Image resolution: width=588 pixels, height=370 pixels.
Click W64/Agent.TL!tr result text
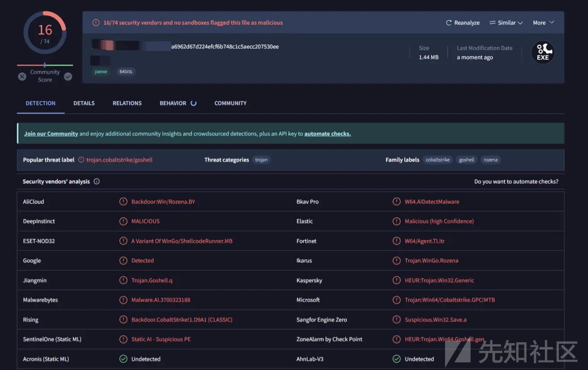[x=425, y=241]
